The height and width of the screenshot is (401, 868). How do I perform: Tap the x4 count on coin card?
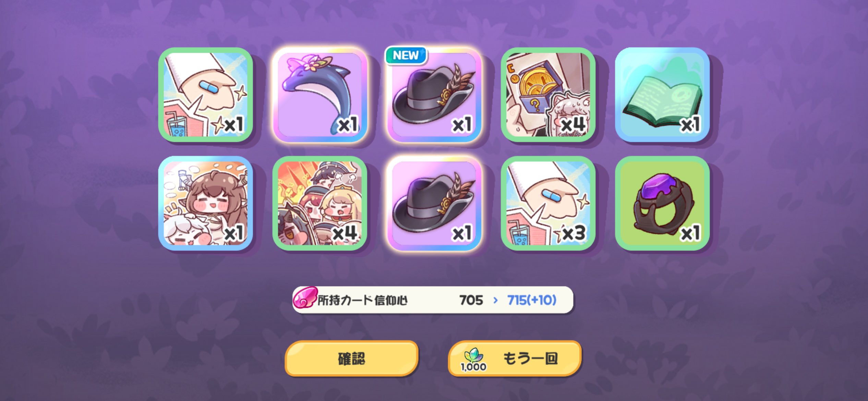(573, 124)
